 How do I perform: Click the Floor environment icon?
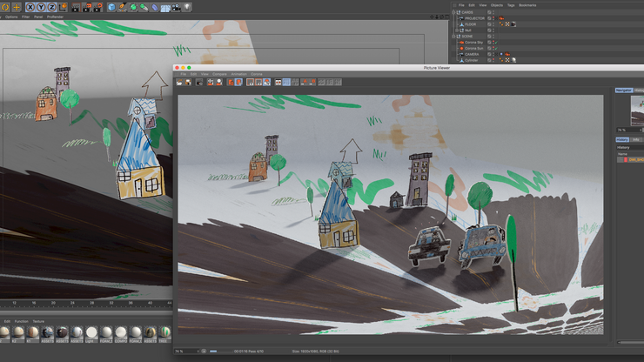(x=165, y=7)
